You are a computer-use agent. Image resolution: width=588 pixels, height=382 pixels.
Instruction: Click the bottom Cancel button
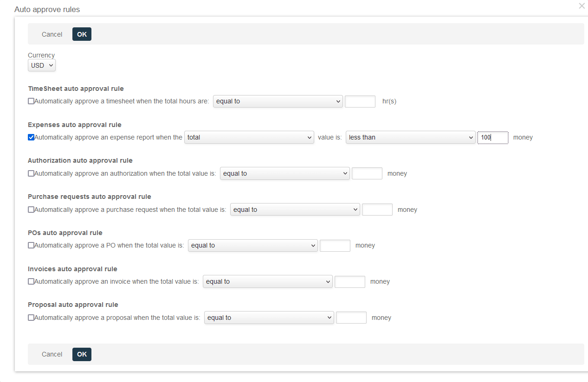coord(52,354)
